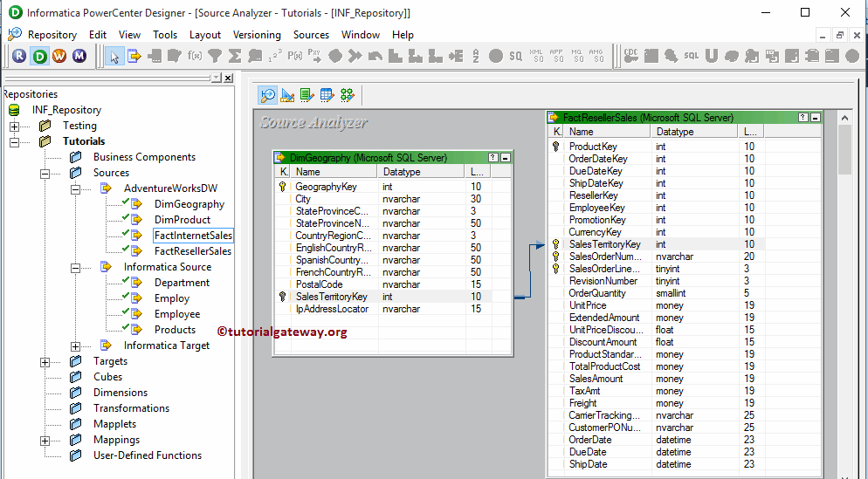
Task: Launch Workflow Manager (W) icon
Action: pyautogui.click(x=59, y=56)
